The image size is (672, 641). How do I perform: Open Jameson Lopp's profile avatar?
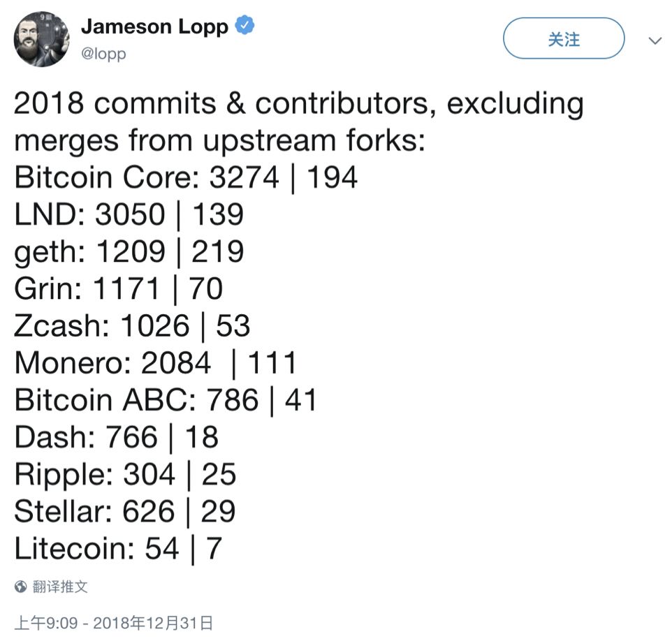(x=41, y=39)
